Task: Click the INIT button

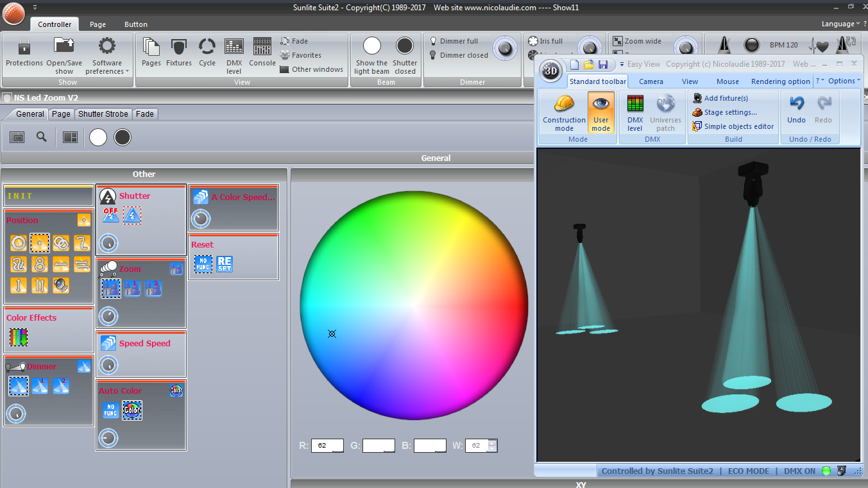Action: (49, 196)
